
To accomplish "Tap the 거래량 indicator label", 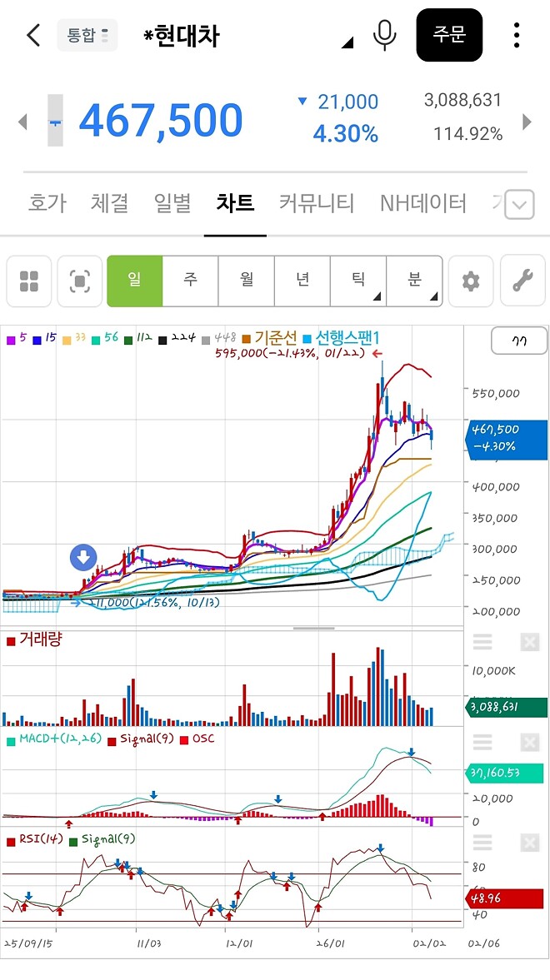I will [x=41, y=639].
